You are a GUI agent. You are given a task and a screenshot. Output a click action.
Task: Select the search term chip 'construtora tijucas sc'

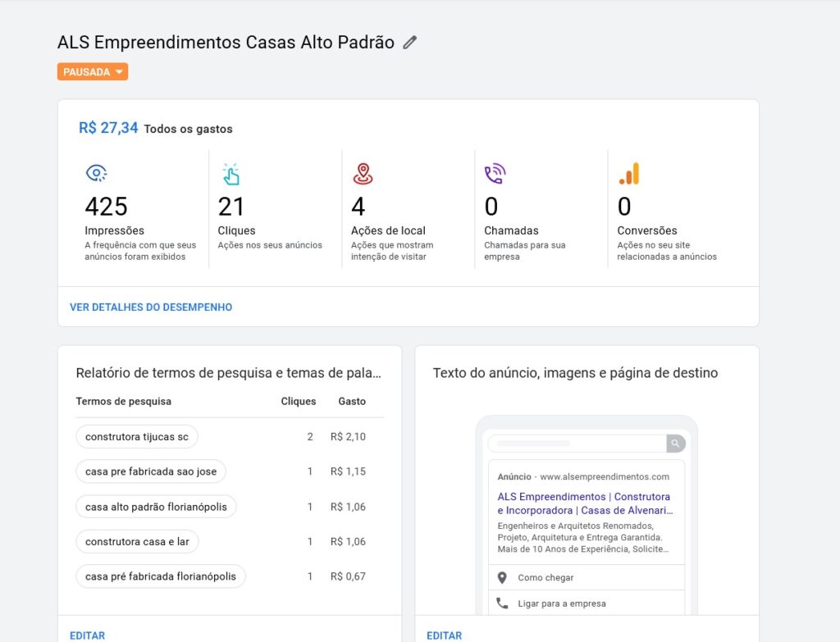point(137,437)
